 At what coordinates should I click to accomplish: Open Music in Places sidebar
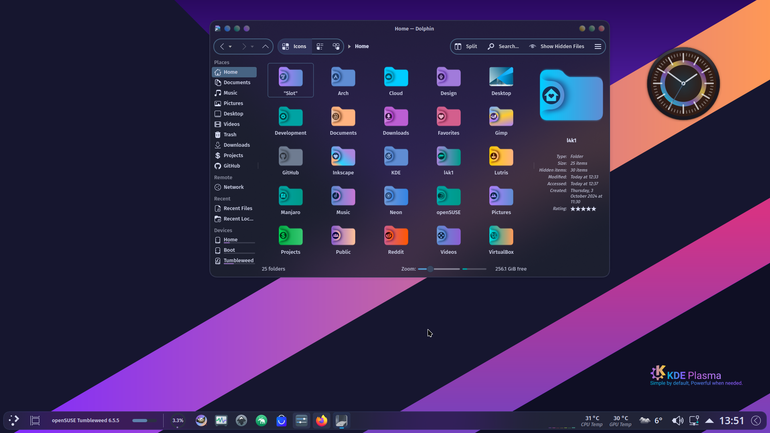pyautogui.click(x=234, y=93)
